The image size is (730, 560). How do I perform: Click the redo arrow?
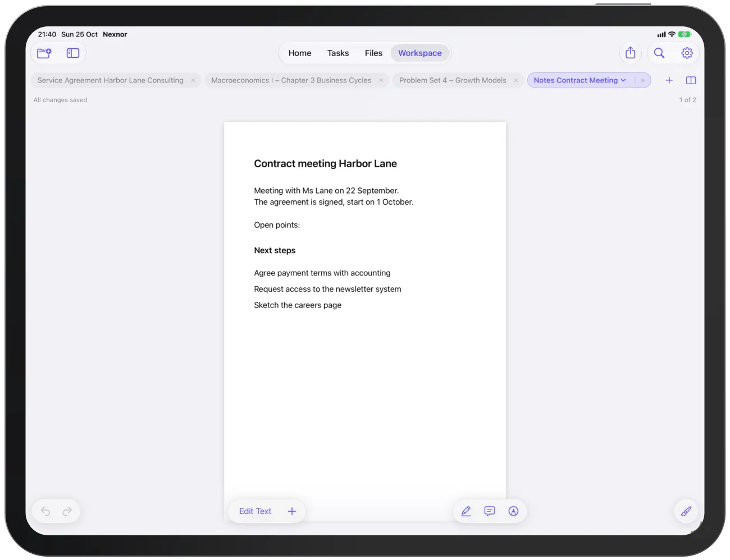[67, 511]
